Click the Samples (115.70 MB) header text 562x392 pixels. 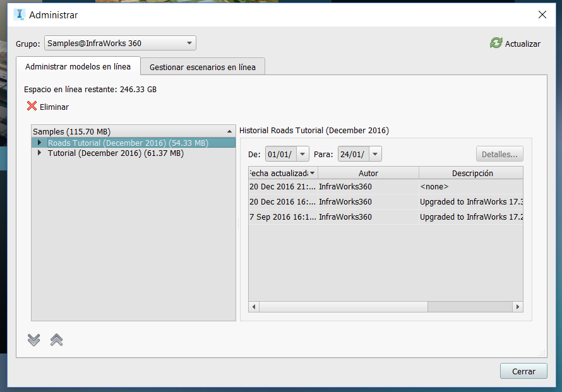[x=72, y=131]
